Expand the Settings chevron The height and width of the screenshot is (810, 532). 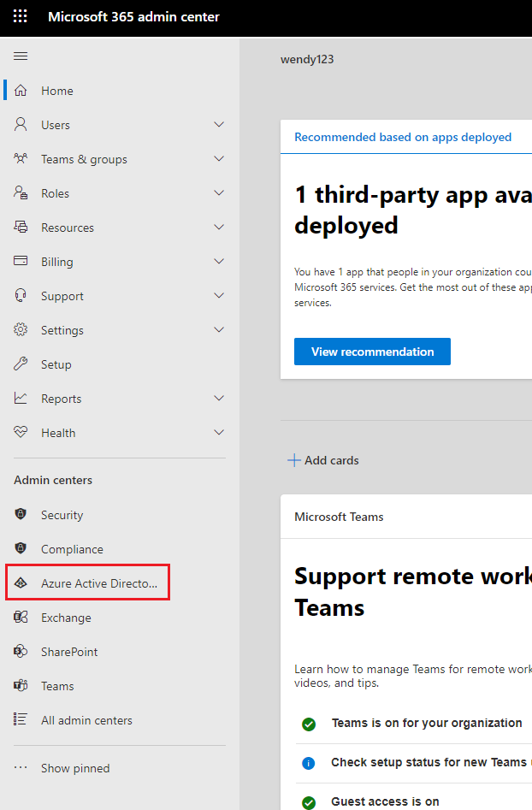[x=219, y=329]
